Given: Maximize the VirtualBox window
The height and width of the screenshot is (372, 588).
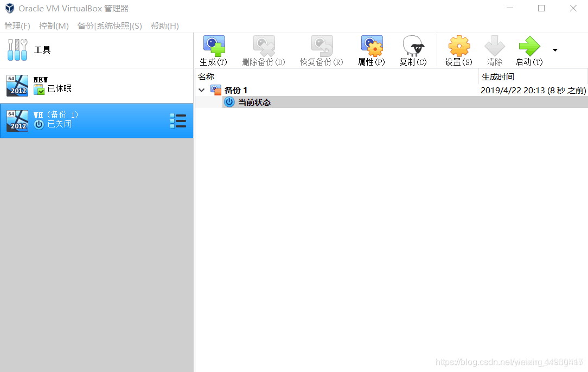Looking at the screenshot, I should (x=541, y=8).
